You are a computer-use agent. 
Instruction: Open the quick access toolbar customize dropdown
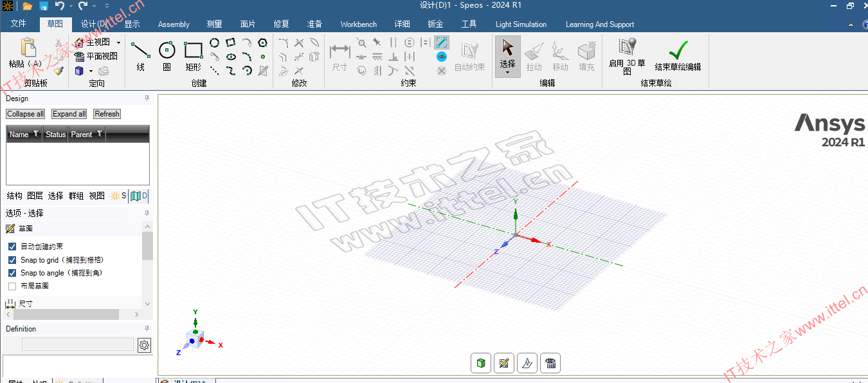coord(107,6)
